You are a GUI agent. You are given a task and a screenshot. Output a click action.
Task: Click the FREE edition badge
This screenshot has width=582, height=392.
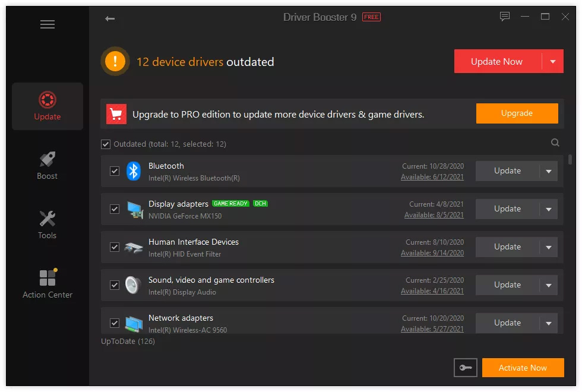pos(371,17)
